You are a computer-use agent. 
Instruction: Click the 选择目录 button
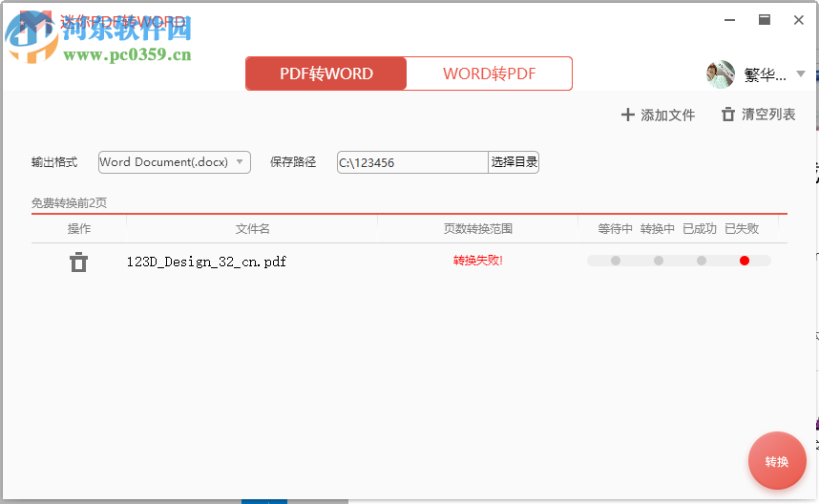click(514, 162)
